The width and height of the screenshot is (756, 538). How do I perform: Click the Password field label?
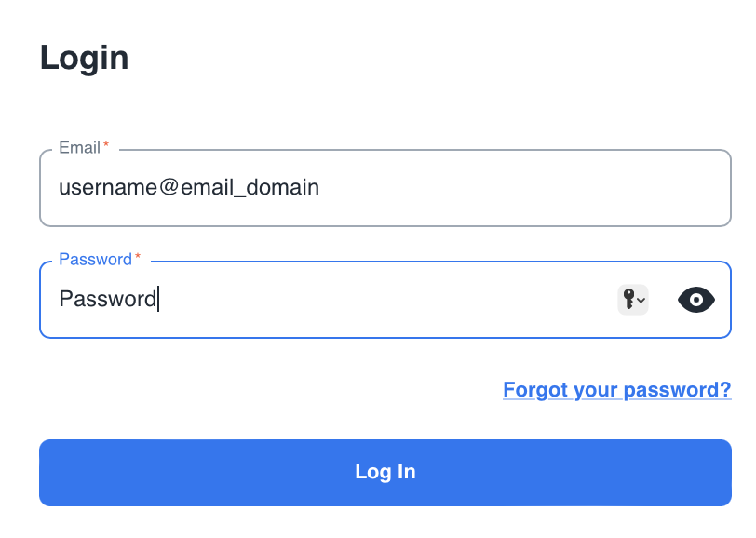click(x=95, y=260)
